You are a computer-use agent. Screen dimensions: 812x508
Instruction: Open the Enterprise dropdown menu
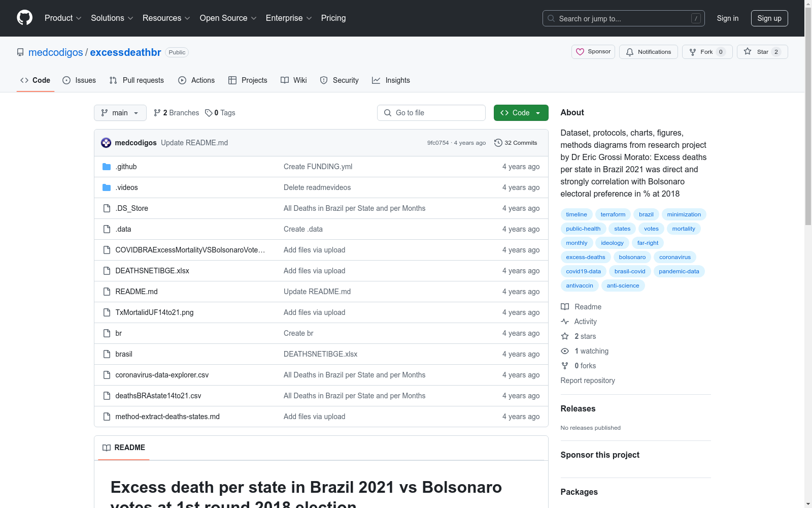coord(289,18)
